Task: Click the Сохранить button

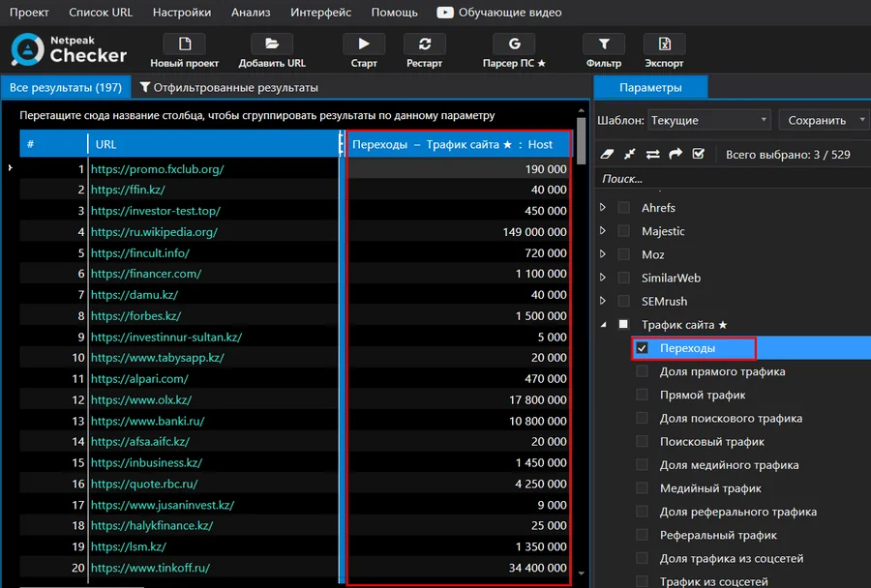Action: tap(817, 120)
